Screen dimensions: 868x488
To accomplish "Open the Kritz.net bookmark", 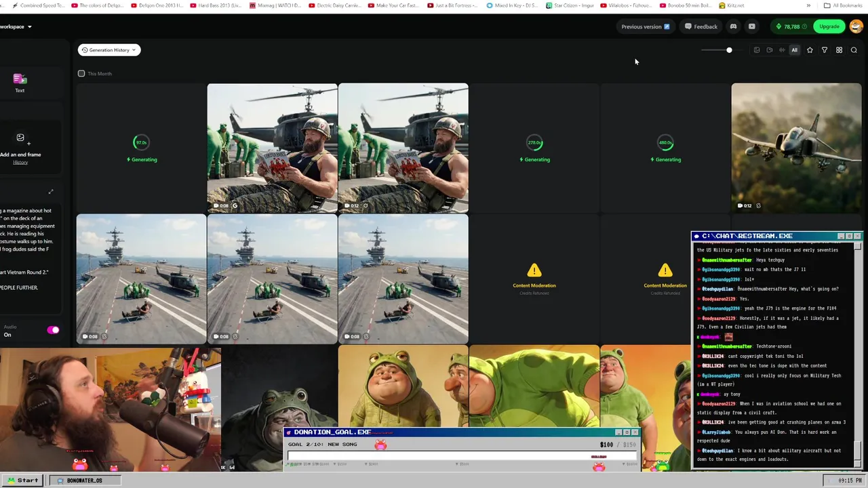I will pyautogui.click(x=731, y=5).
